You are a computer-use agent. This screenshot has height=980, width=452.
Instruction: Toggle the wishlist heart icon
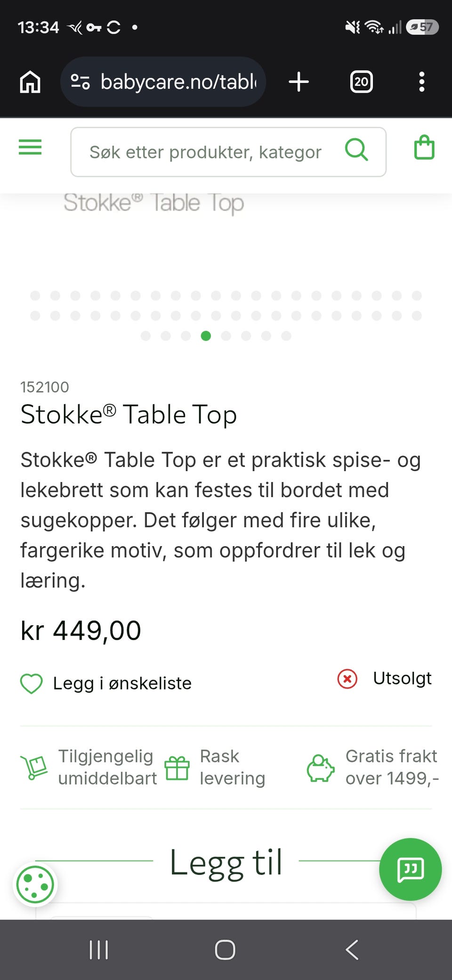pos(32,683)
